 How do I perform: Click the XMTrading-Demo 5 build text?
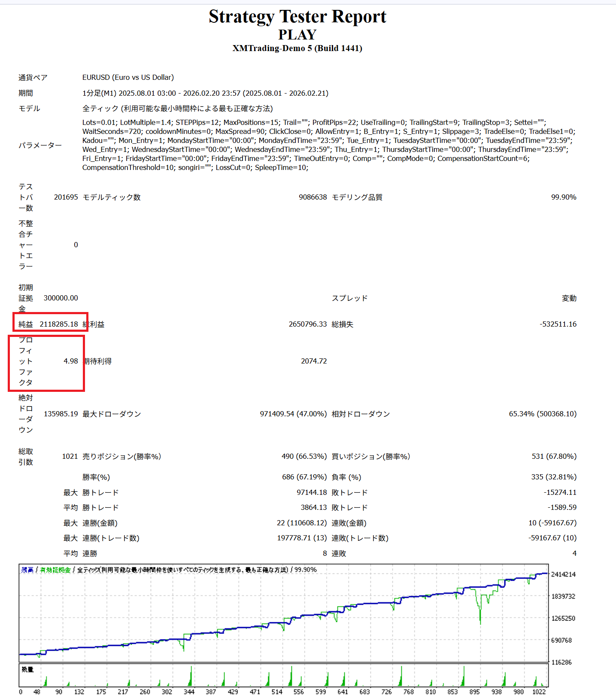[x=297, y=48]
